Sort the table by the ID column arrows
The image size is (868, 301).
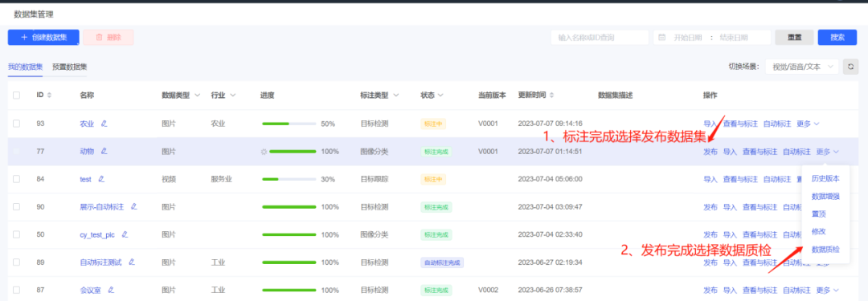(49, 96)
